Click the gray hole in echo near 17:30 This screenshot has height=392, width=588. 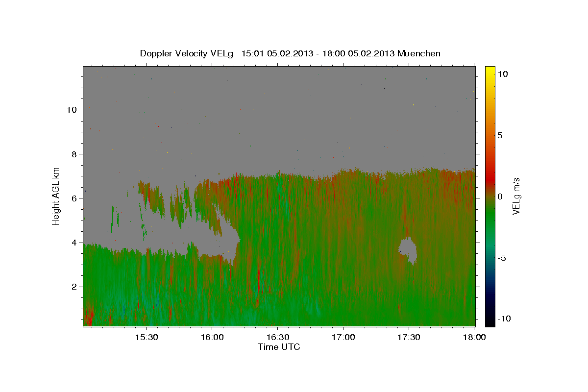408,251
